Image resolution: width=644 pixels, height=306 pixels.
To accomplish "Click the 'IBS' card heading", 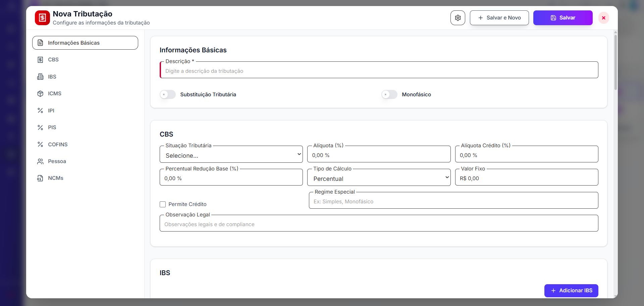I will (165, 273).
